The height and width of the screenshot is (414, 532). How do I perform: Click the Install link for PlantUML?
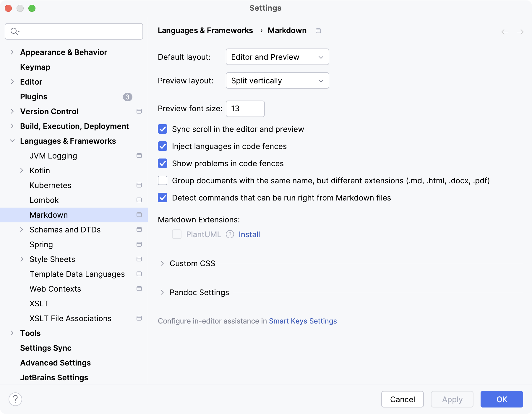tap(249, 234)
